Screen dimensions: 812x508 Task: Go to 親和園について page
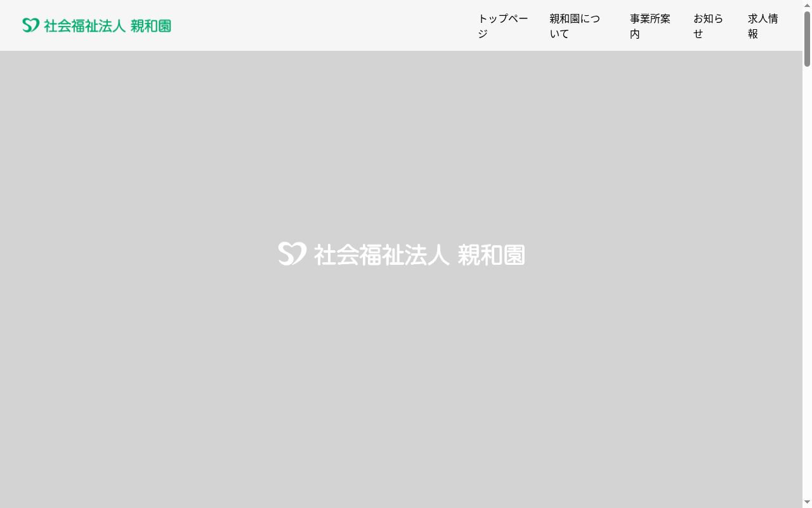[x=575, y=26]
